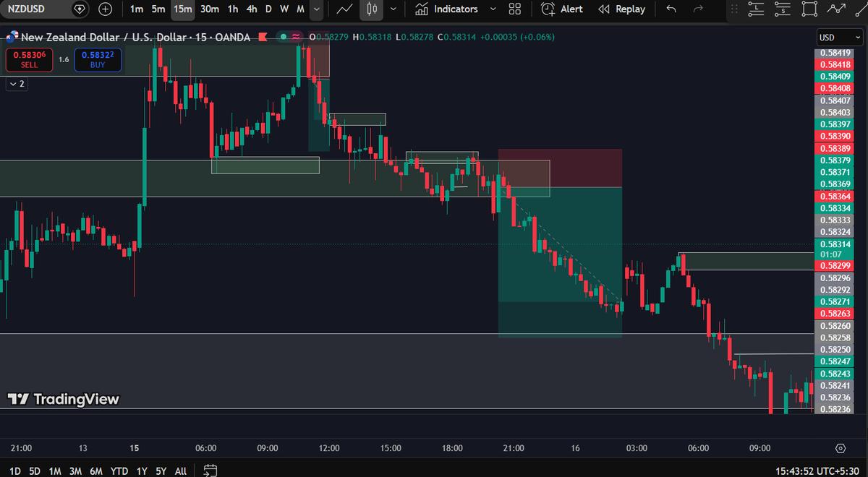The image size is (868, 477).
Task: Open the indicator templates grid icon
Action: [515, 9]
